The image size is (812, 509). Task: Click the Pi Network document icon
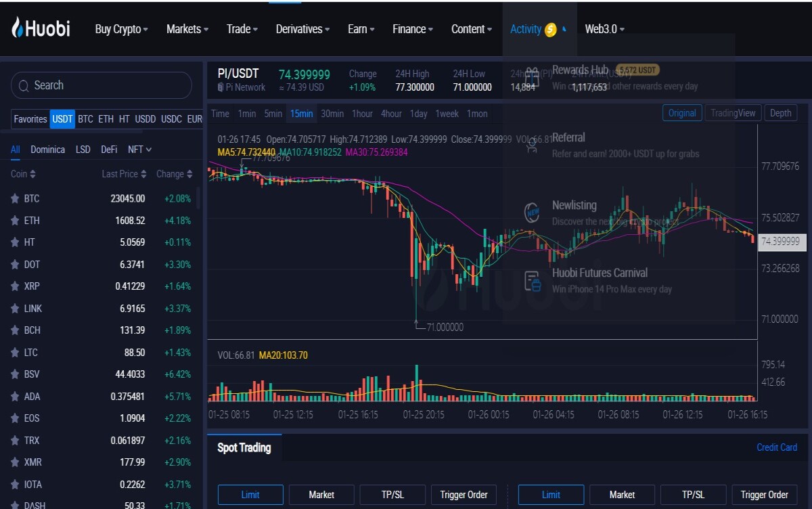coord(221,87)
